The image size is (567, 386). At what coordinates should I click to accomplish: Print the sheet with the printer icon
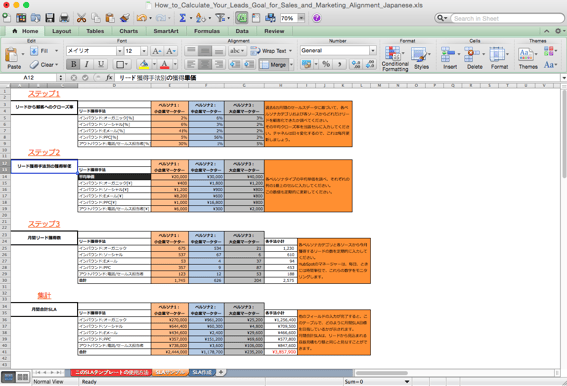click(x=64, y=18)
